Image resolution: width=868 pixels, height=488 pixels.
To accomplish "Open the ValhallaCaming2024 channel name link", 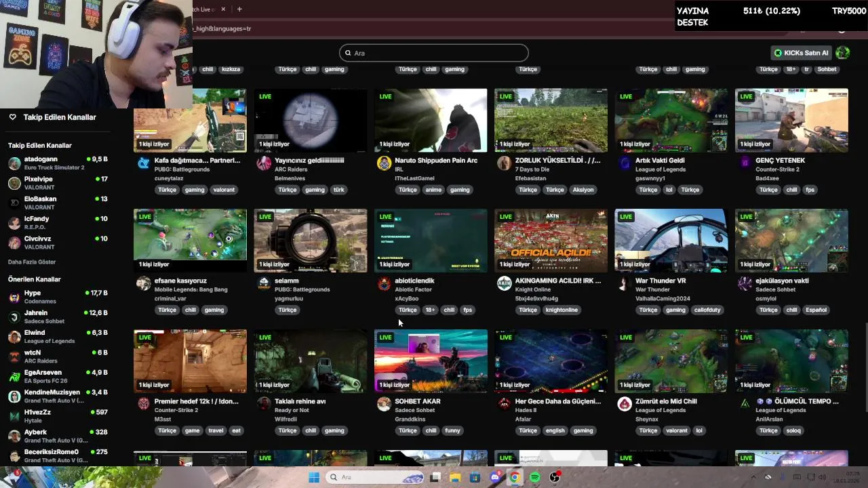I will (663, 298).
